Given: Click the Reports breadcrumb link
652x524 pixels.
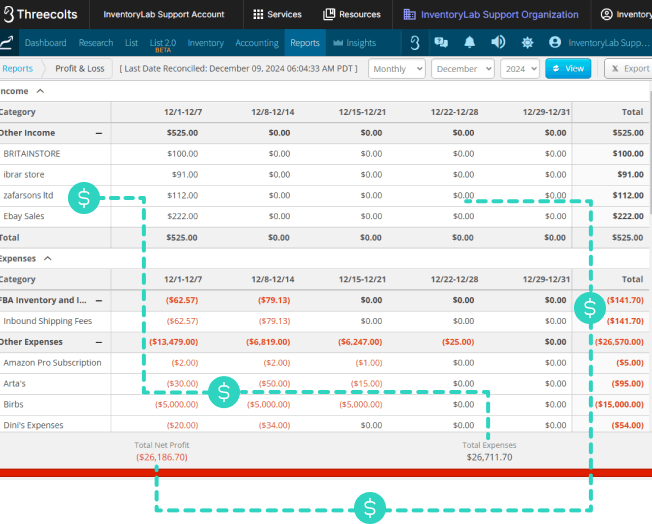Looking at the screenshot, I should pos(17,69).
